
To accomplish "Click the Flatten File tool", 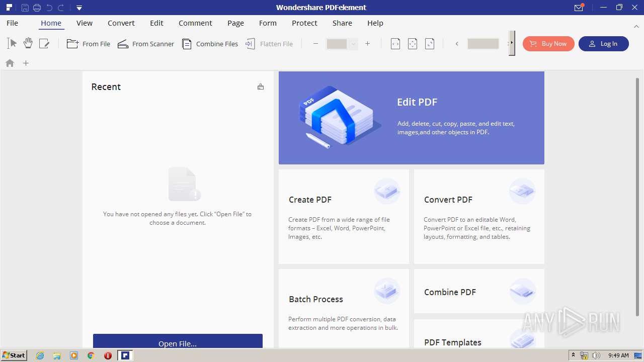I will (x=269, y=44).
